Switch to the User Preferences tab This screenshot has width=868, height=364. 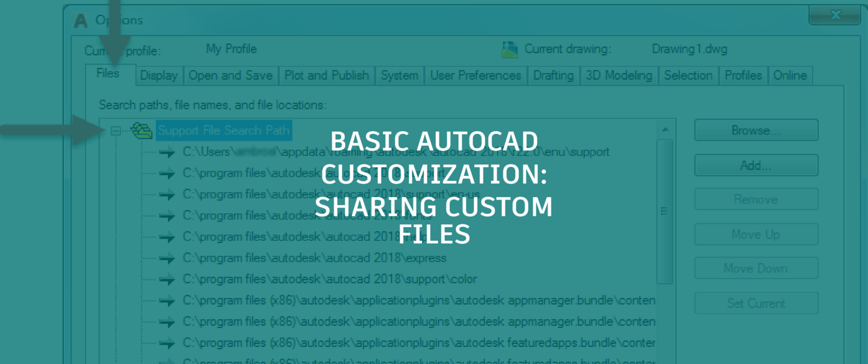click(475, 75)
